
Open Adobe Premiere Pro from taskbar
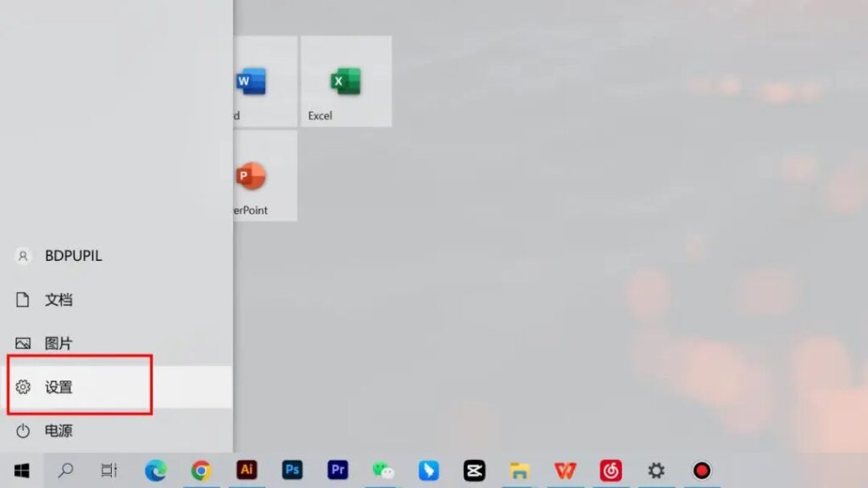click(x=337, y=470)
